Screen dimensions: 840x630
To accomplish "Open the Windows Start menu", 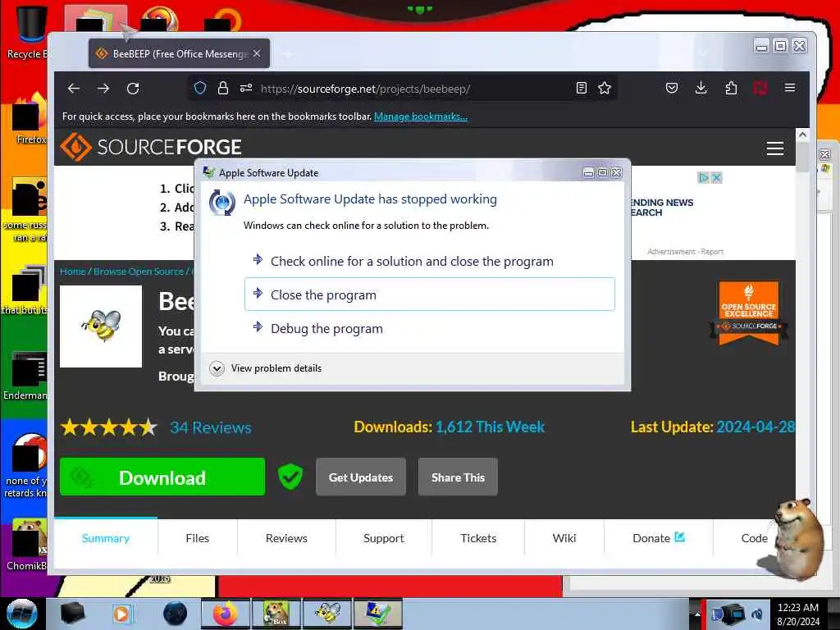I will 22,614.
